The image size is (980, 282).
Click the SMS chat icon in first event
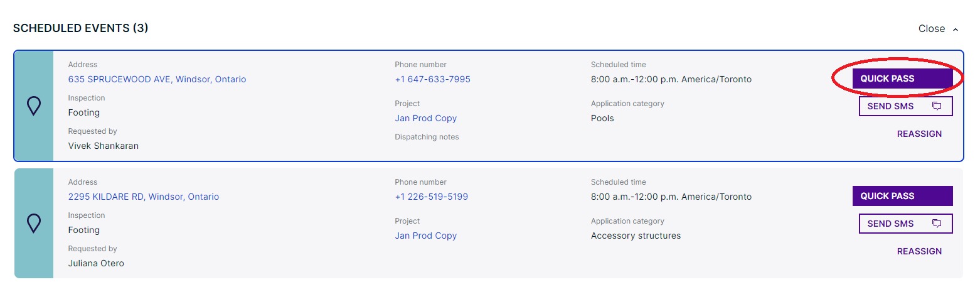(937, 106)
